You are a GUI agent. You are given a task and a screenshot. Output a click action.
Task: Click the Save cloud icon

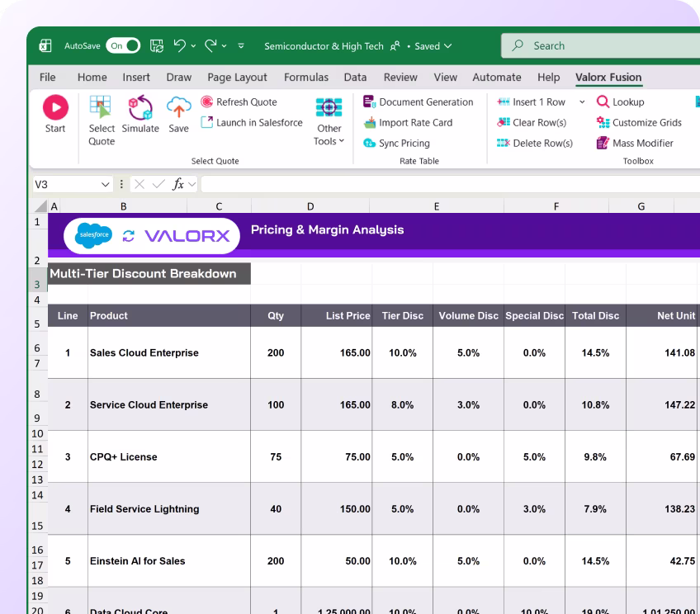coord(178,107)
